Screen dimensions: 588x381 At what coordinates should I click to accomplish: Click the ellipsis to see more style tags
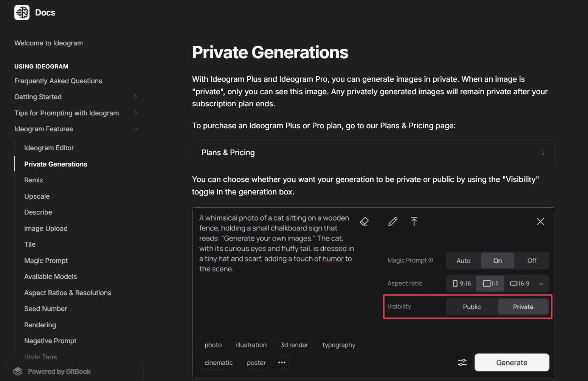pyautogui.click(x=281, y=362)
